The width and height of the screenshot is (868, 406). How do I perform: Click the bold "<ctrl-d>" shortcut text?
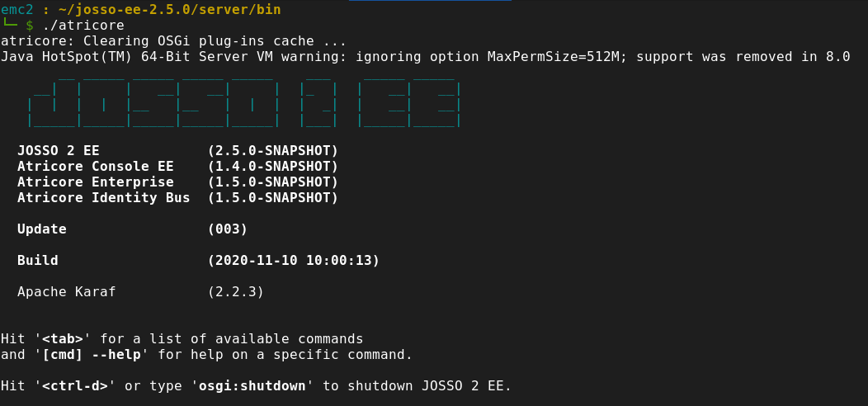coord(75,386)
